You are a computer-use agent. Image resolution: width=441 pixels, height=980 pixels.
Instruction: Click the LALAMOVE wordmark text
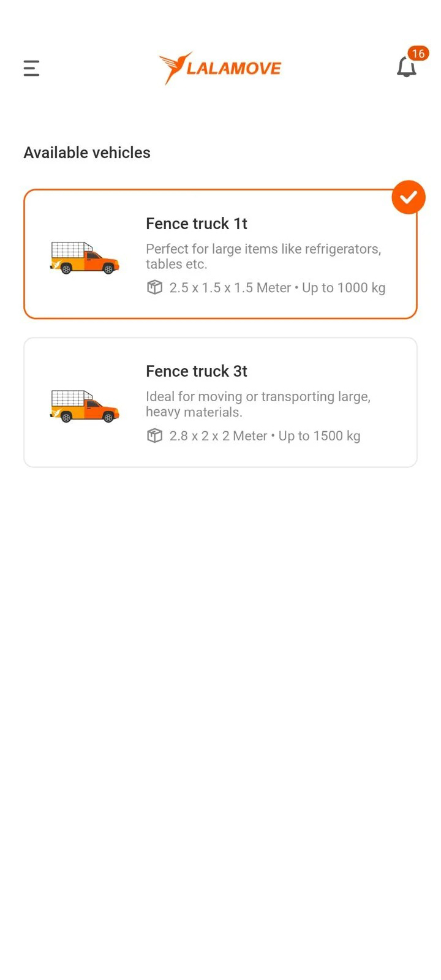pos(233,68)
